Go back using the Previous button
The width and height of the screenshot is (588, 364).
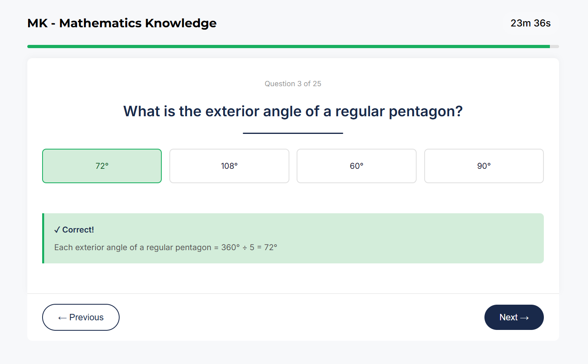tap(81, 317)
